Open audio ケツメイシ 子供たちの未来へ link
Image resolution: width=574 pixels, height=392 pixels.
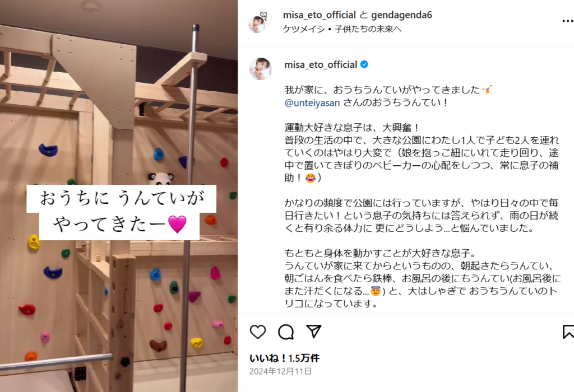pyautogui.click(x=342, y=29)
